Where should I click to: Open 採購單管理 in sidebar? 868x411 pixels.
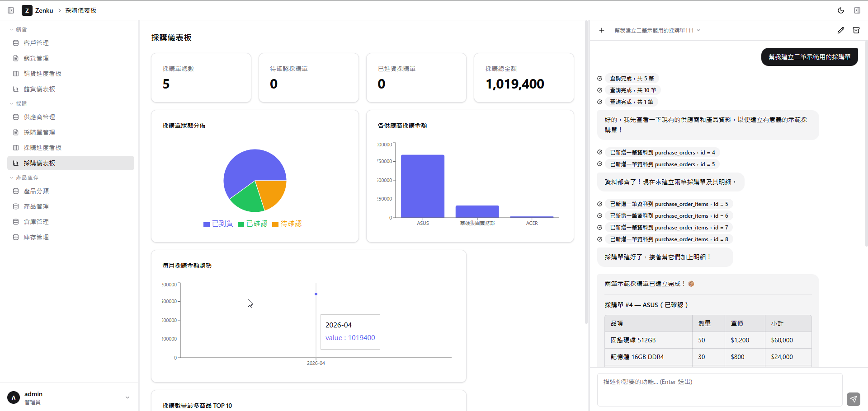(71, 132)
